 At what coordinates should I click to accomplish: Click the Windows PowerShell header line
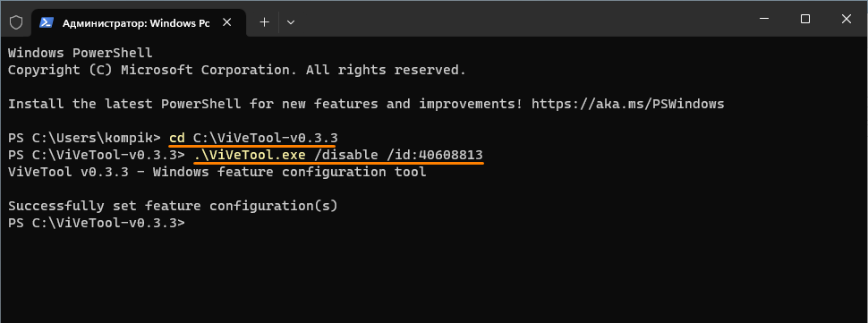click(81, 53)
